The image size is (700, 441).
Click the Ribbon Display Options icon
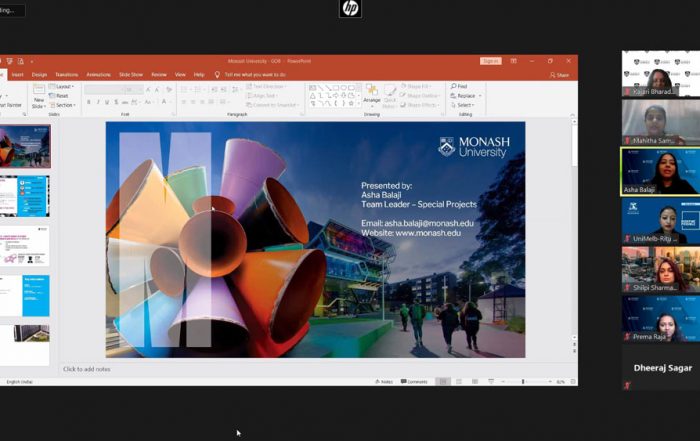click(513, 61)
